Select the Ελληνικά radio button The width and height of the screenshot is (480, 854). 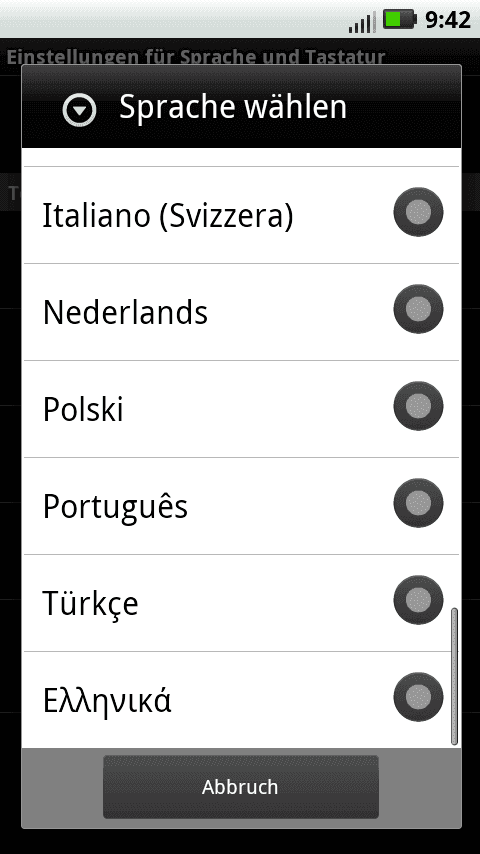(x=418, y=697)
